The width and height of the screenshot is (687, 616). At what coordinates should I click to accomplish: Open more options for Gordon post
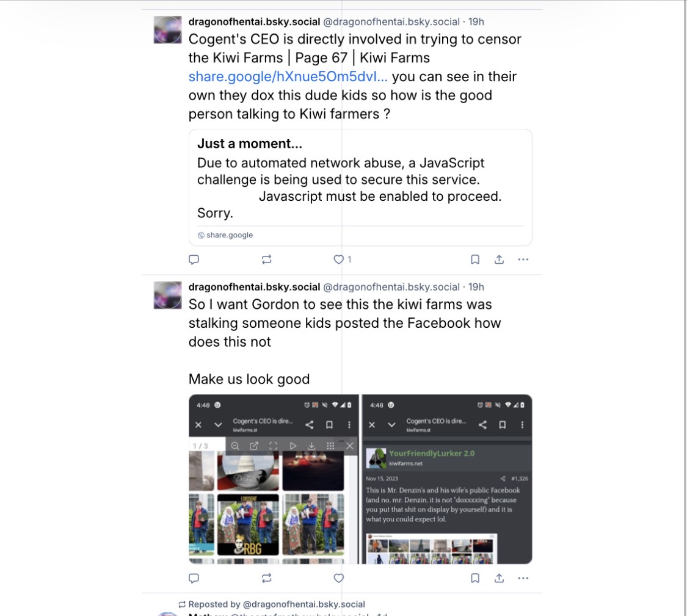[523, 578]
